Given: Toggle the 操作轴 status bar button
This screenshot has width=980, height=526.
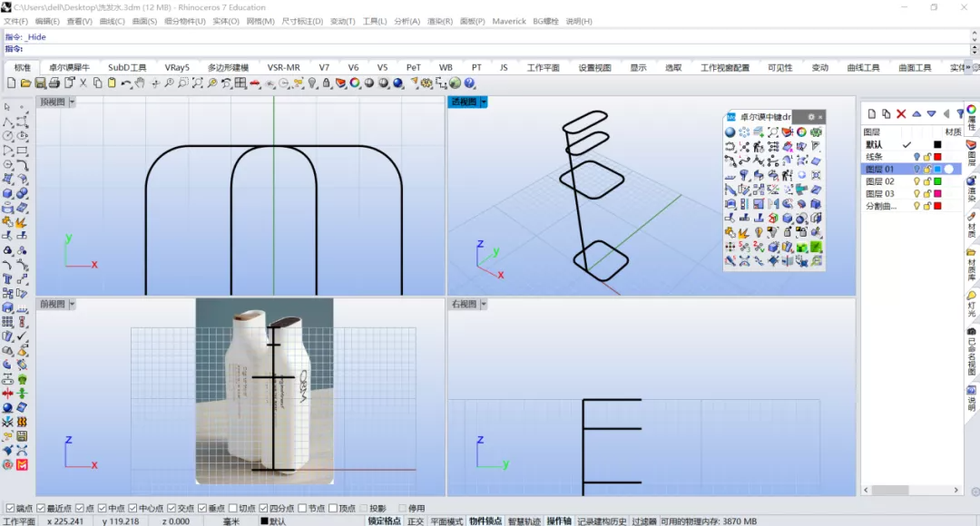Looking at the screenshot, I should pos(559,521).
